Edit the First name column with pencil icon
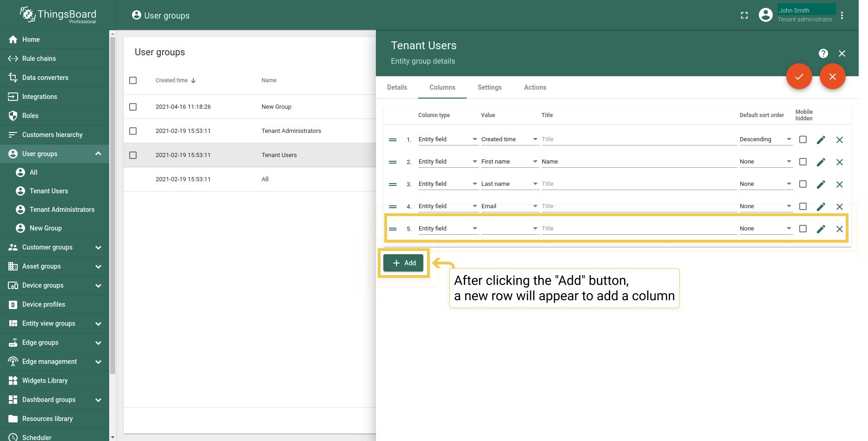This screenshot has width=868, height=441. click(821, 162)
